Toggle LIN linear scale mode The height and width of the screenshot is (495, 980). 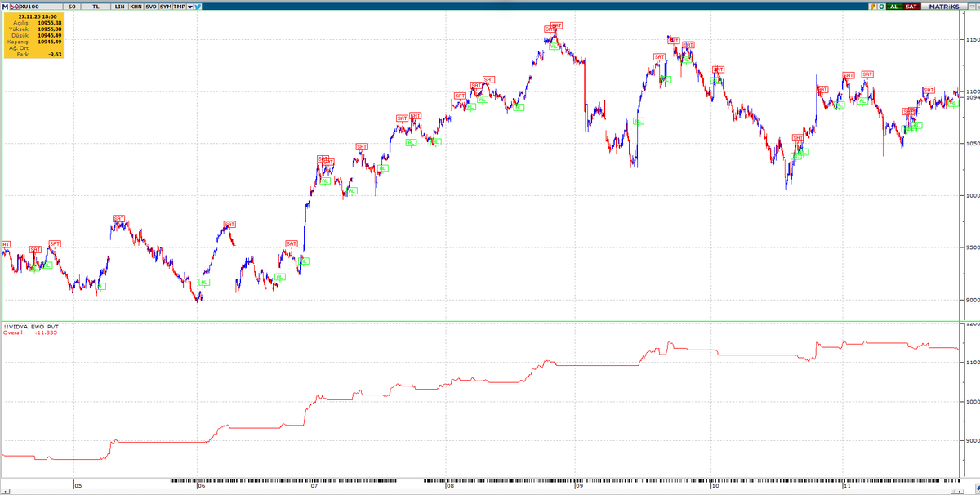coord(119,7)
